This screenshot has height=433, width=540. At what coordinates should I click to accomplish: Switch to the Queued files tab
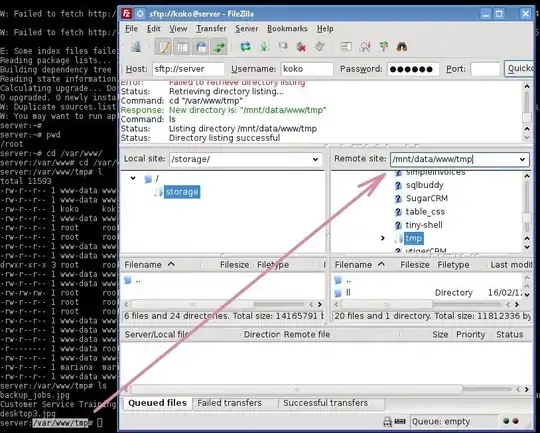157,403
